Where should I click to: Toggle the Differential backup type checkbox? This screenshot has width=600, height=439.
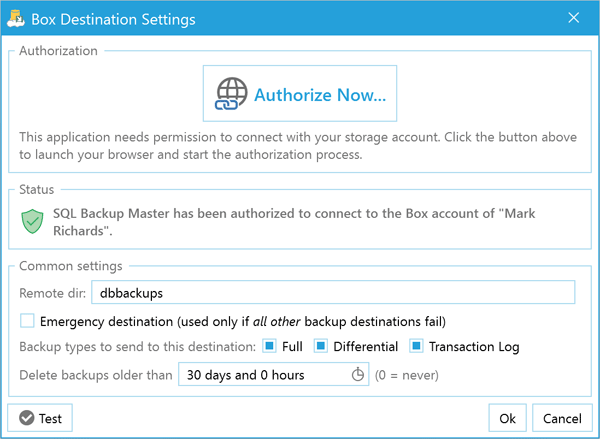(321, 346)
